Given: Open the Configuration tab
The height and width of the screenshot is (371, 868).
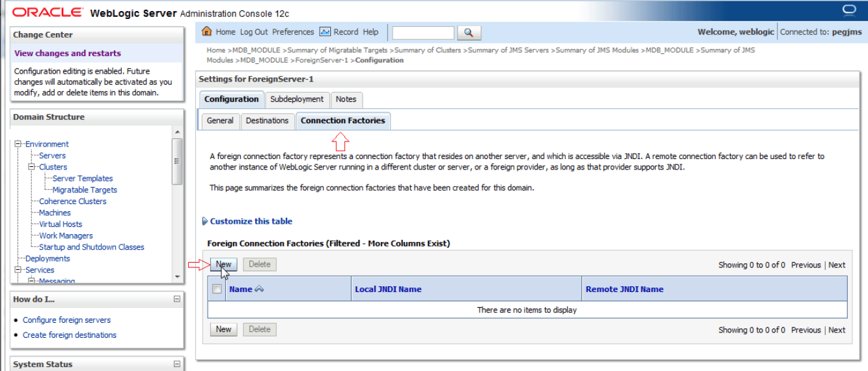Looking at the screenshot, I should (x=231, y=99).
